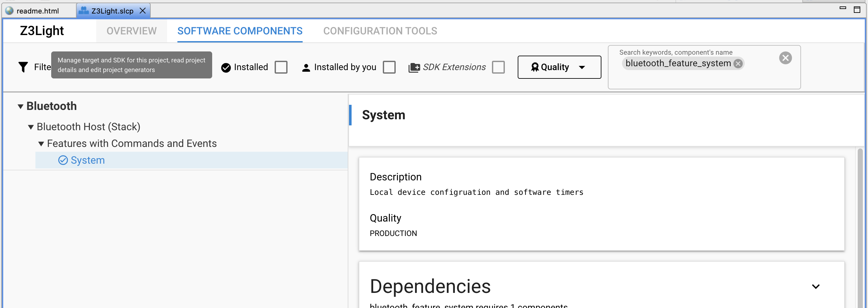
Task: Remove the bluetooth_feature_system search chip
Action: pyautogui.click(x=738, y=64)
